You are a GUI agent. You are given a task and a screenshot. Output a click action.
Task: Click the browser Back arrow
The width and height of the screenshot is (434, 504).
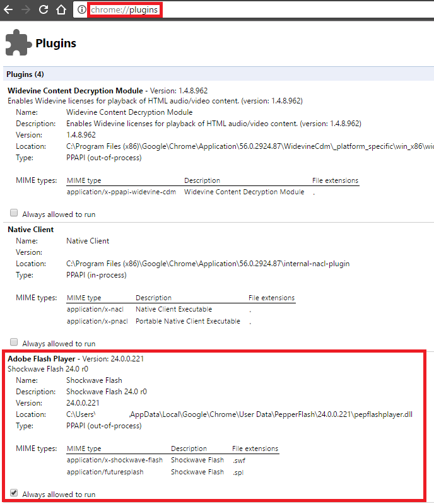coord(8,9)
